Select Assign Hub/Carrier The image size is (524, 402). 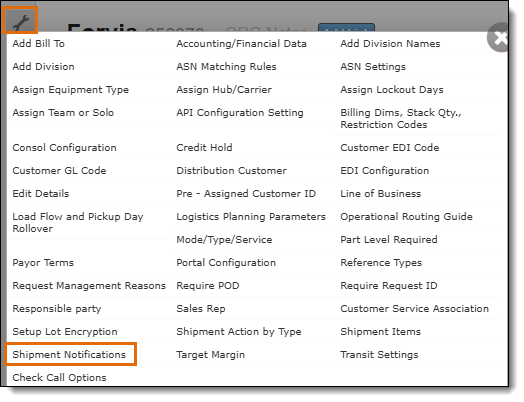click(224, 90)
